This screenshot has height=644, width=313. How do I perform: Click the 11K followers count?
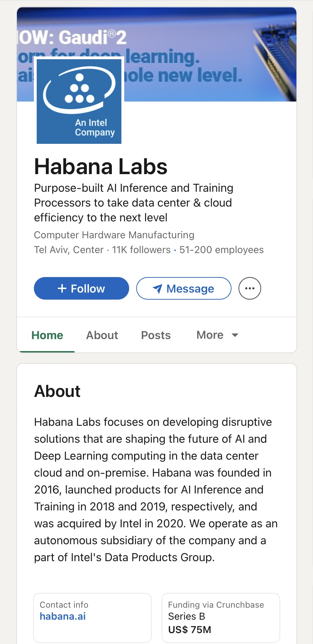[141, 250]
